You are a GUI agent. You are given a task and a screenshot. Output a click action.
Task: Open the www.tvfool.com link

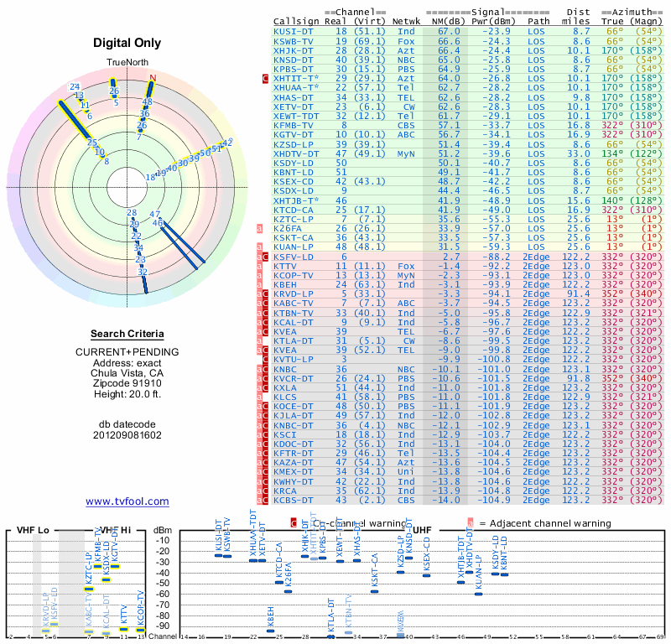tap(127, 501)
